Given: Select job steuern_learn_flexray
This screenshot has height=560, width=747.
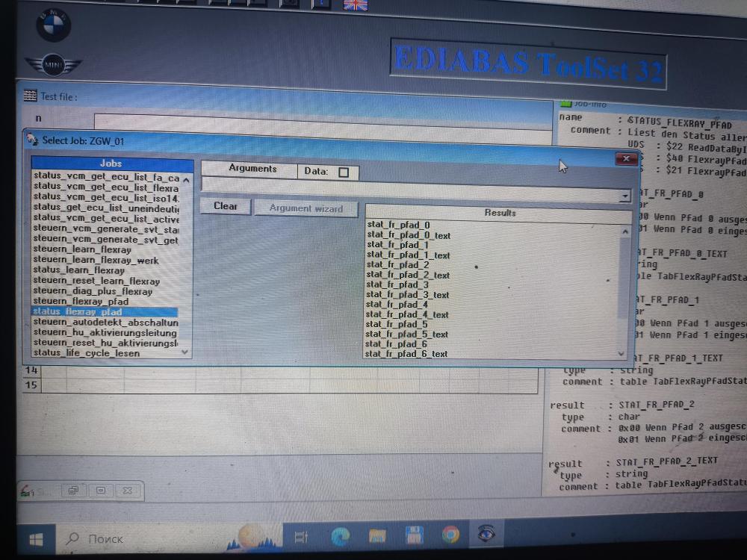Looking at the screenshot, I should pos(82,249).
